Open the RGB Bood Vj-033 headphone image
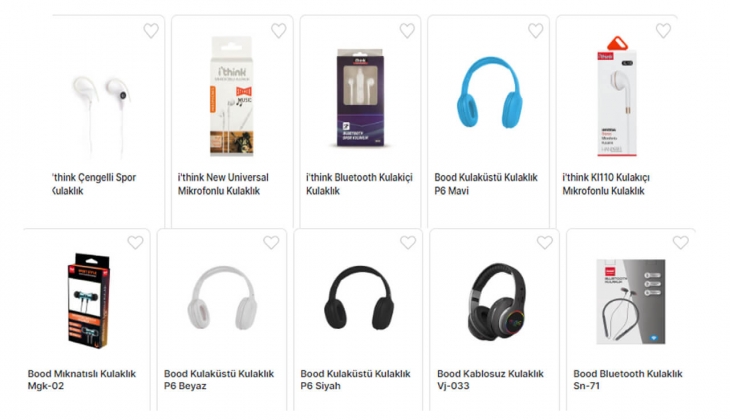The width and height of the screenshot is (730, 420). click(x=496, y=301)
